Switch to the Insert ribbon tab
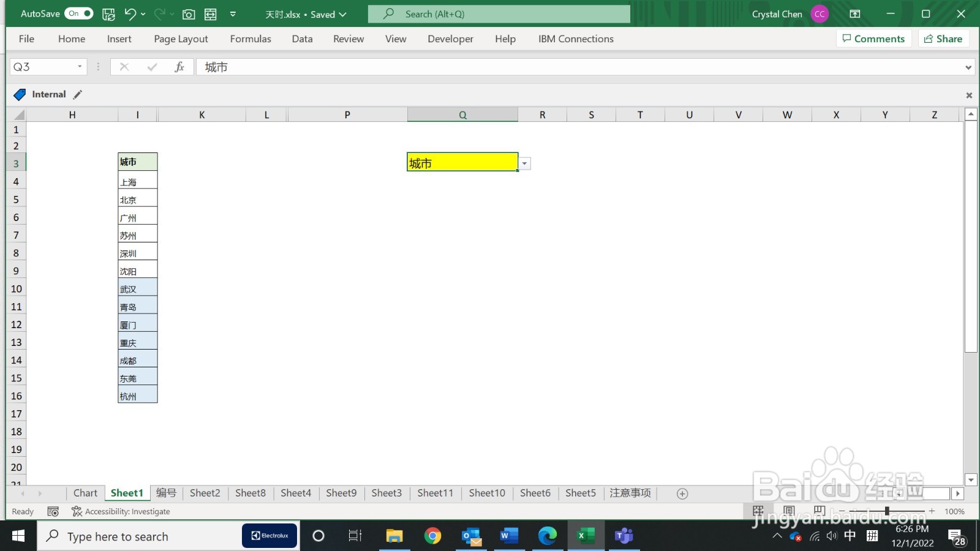980x551 pixels. click(x=119, y=39)
